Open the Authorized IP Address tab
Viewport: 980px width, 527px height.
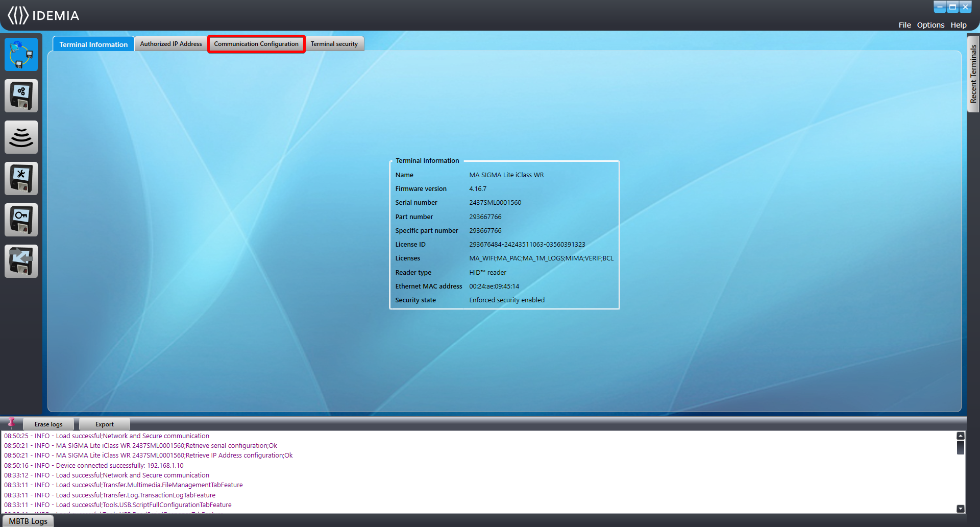[171, 44]
